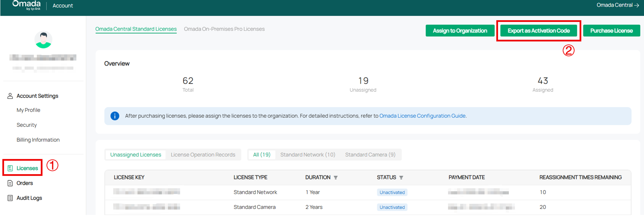
Task: Click the Audit Logs icon in sidebar
Action: point(10,198)
